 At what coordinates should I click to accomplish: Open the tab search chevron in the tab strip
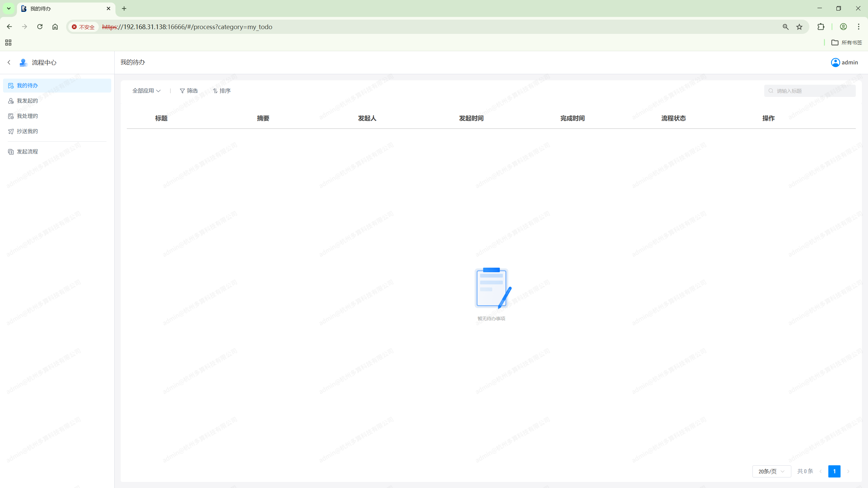[x=9, y=8]
